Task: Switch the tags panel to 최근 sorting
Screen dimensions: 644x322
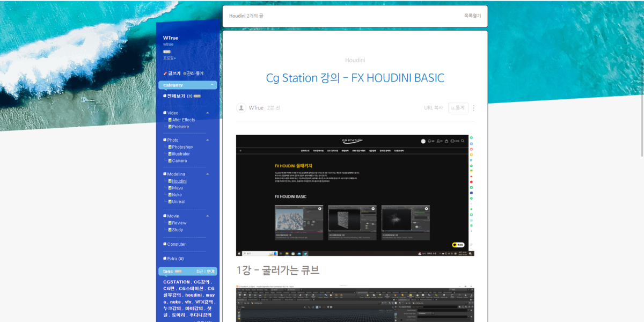Action: tap(199, 271)
